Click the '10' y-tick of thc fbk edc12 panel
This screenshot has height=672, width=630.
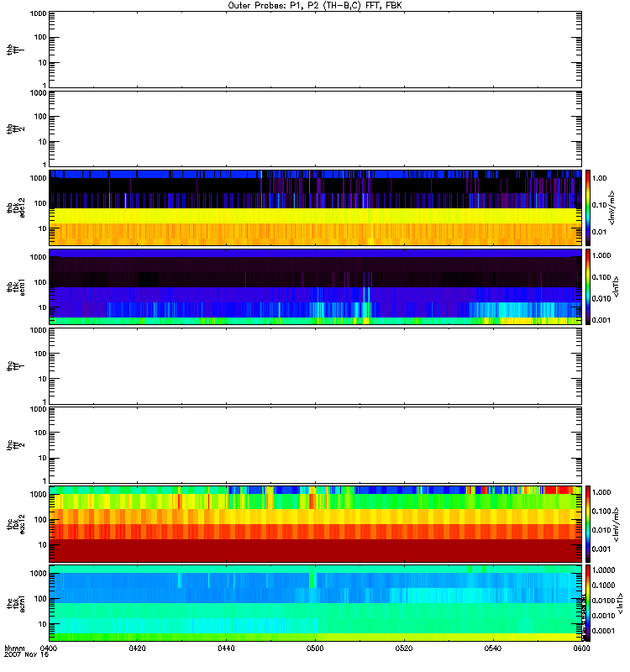click(x=42, y=545)
